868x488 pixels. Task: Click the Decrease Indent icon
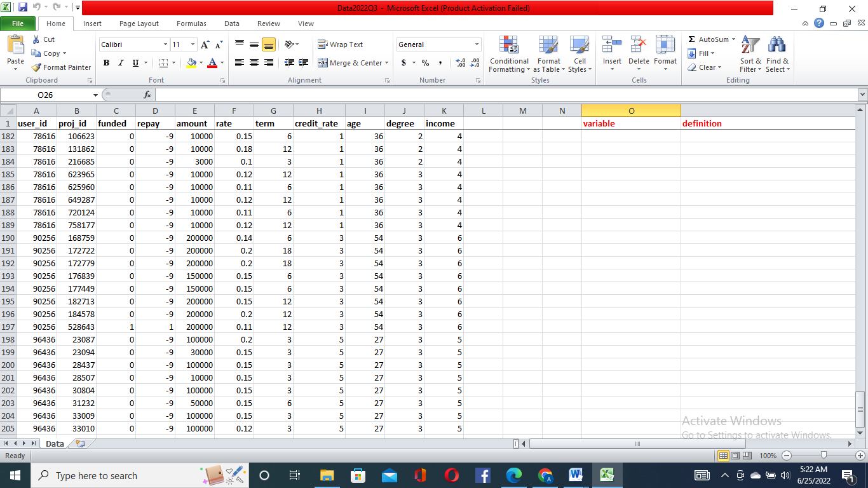(x=289, y=63)
